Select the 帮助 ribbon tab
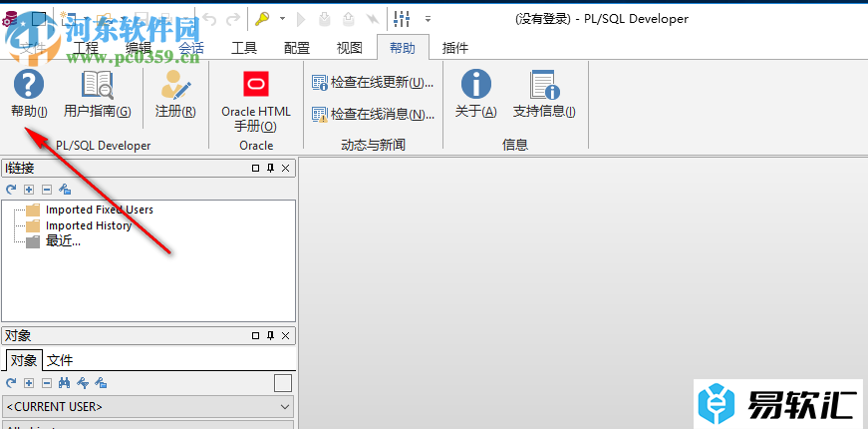Screen dimensions: 868x429 click(403, 48)
